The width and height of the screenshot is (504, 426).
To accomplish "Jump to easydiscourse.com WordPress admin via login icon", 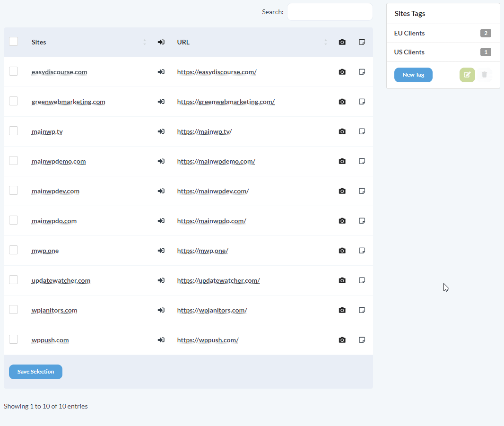I will (161, 72).
